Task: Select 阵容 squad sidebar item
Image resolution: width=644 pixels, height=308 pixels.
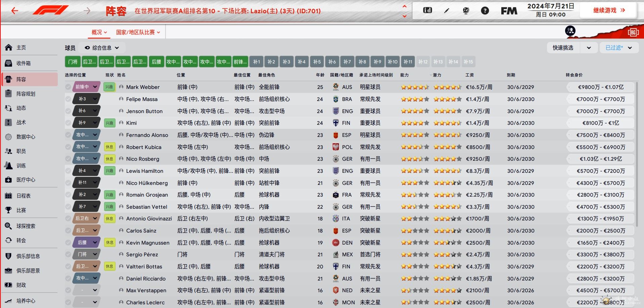Action: pyautogui.click(x=30, y=79)
